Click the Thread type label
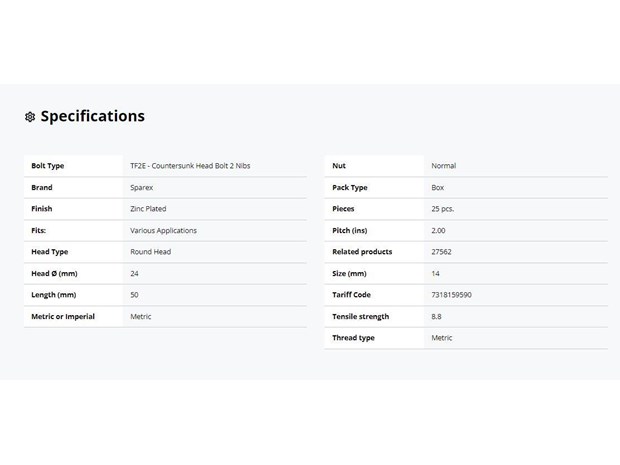The image size is (620, 465). click(353, 338)
